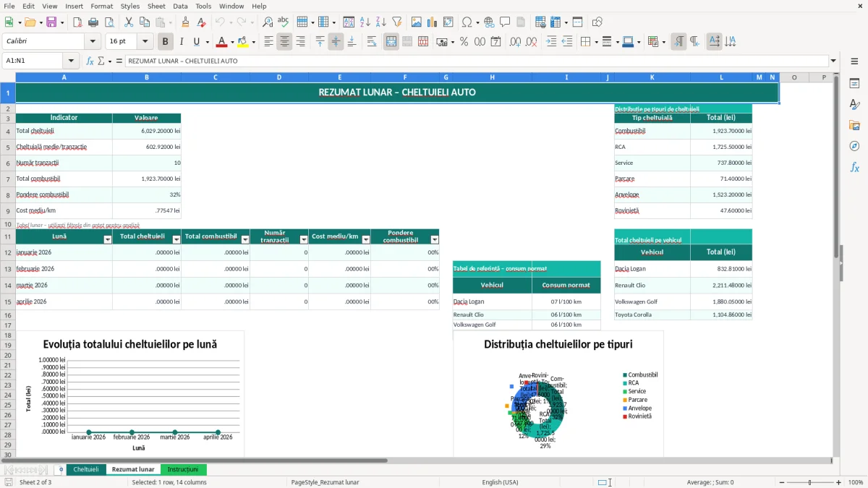Export directly as PDF icon

click(77, 22)
